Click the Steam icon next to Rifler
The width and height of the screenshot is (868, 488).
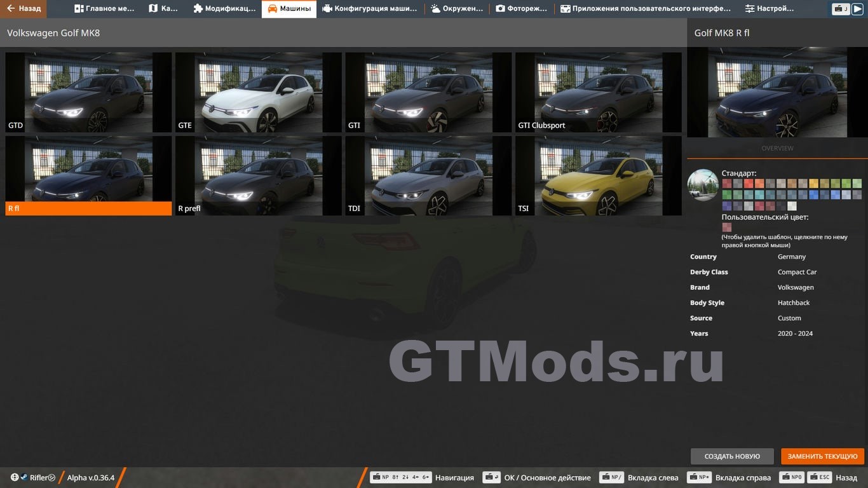pos(24,478)
